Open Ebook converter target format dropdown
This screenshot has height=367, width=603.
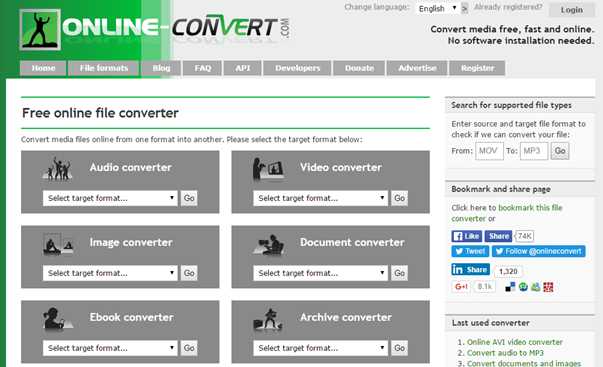tap(110, 348)
